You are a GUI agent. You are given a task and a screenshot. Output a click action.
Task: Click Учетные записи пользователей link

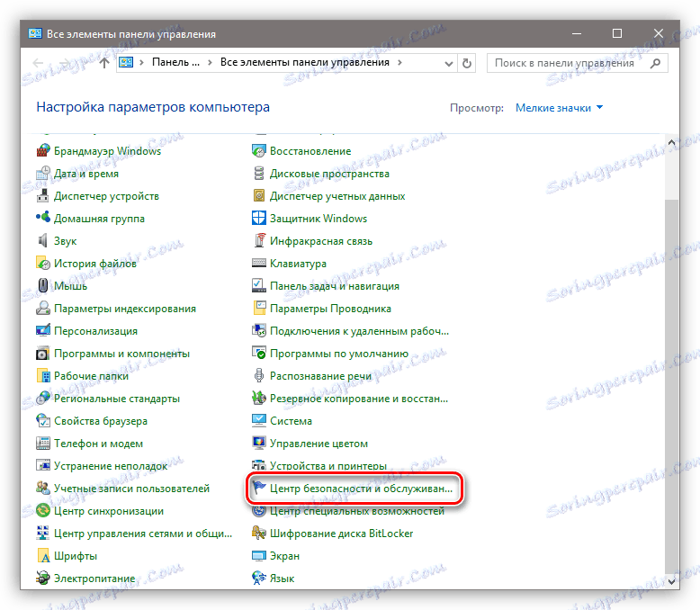131,489
